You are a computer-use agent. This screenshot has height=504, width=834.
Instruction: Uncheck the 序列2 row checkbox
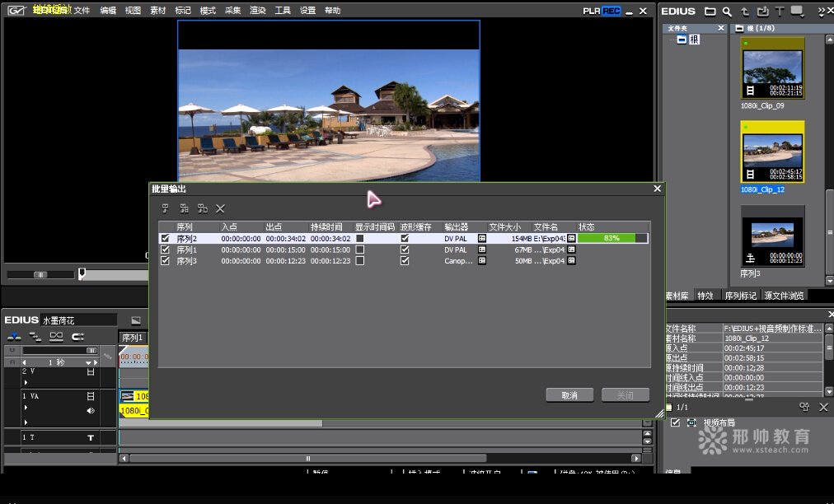pos(165,238)
